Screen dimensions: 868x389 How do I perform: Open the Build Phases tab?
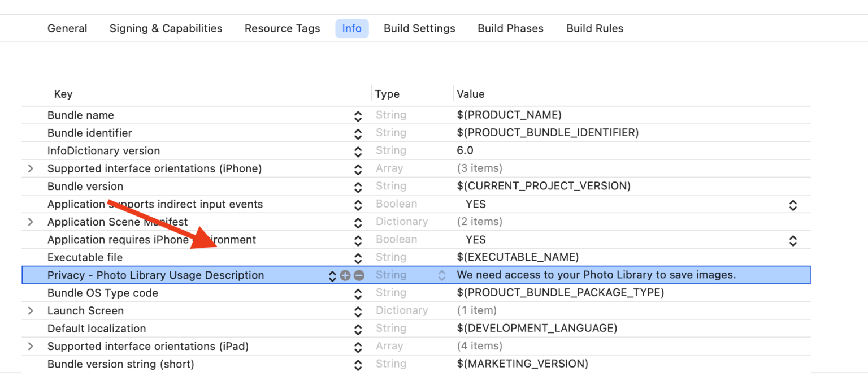[510, 28]
